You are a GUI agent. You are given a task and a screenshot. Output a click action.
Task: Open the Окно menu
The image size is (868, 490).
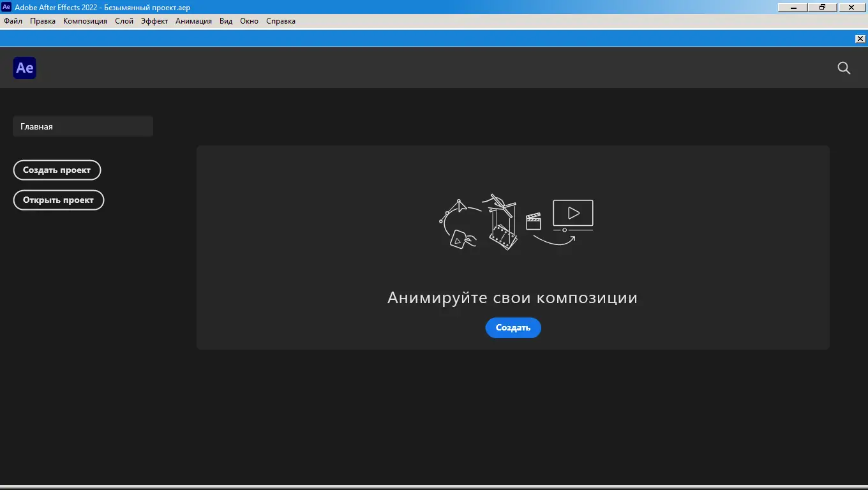249,21
